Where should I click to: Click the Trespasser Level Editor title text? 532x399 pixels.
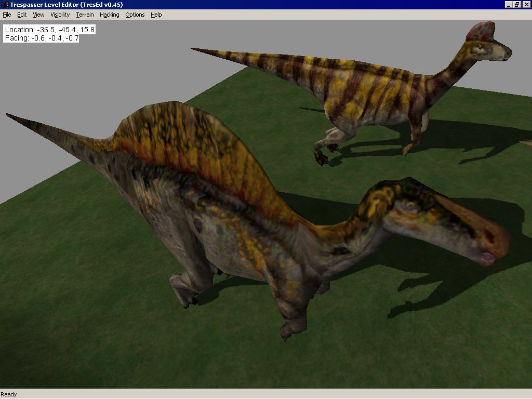pyautogui.click(x=66, y=4)
